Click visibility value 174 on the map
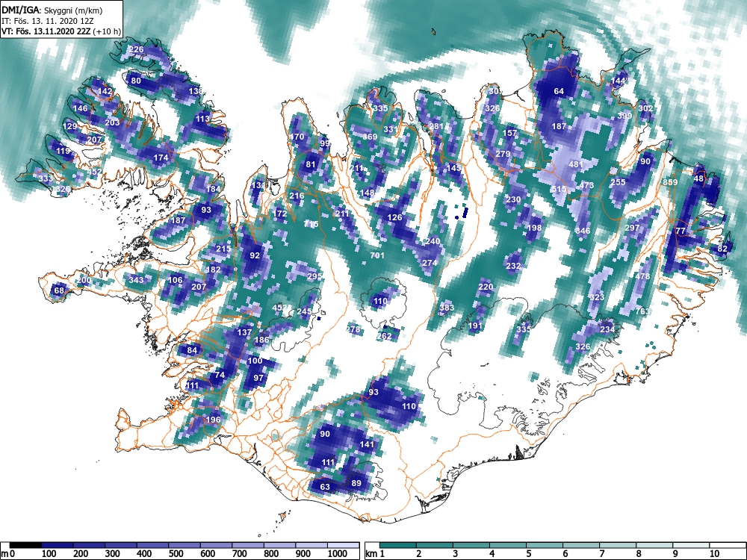 pyautogui.click(x=161, y=157)
